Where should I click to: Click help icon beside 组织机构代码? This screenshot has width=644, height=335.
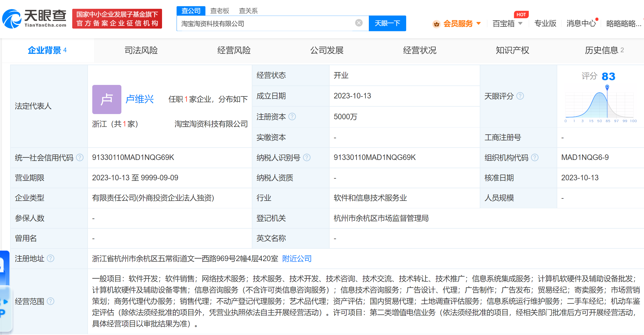[535, 157]
